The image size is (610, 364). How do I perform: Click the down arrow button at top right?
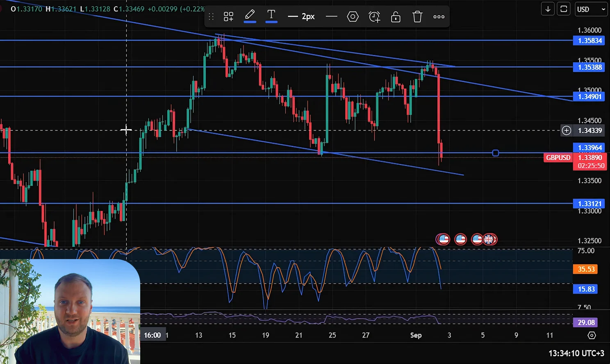coord(548,9)
